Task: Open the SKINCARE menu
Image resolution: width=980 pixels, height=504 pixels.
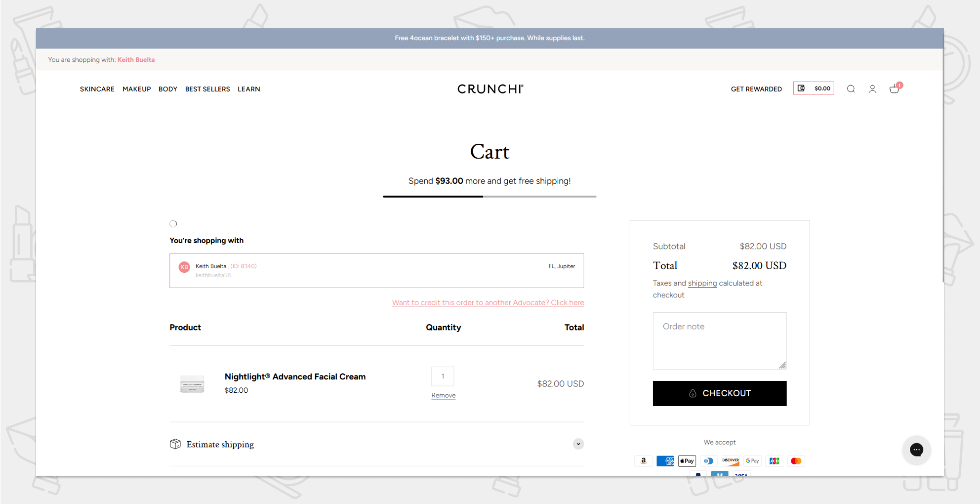Action: point(97,89)
